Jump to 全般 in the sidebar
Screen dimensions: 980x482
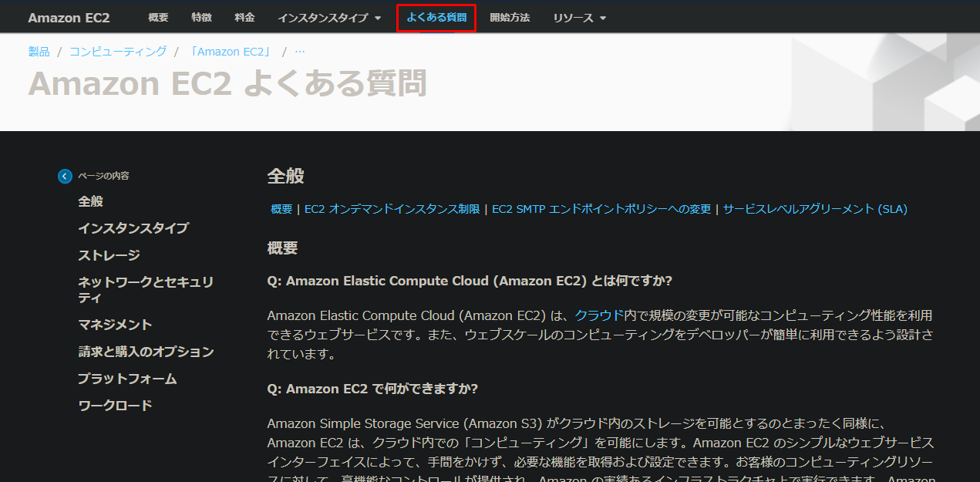(x=90, y=201)
